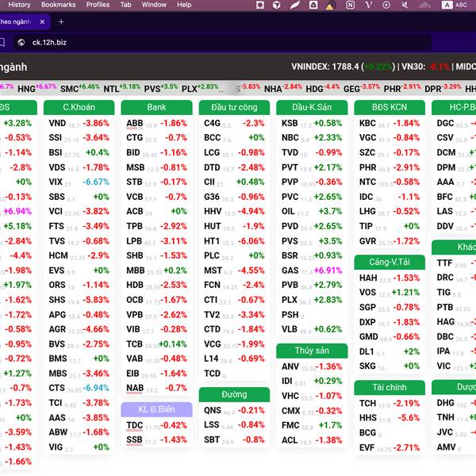Click NTL +5.18% in the ticker strip
Screen dimensions: 476x476
(121, 88)
